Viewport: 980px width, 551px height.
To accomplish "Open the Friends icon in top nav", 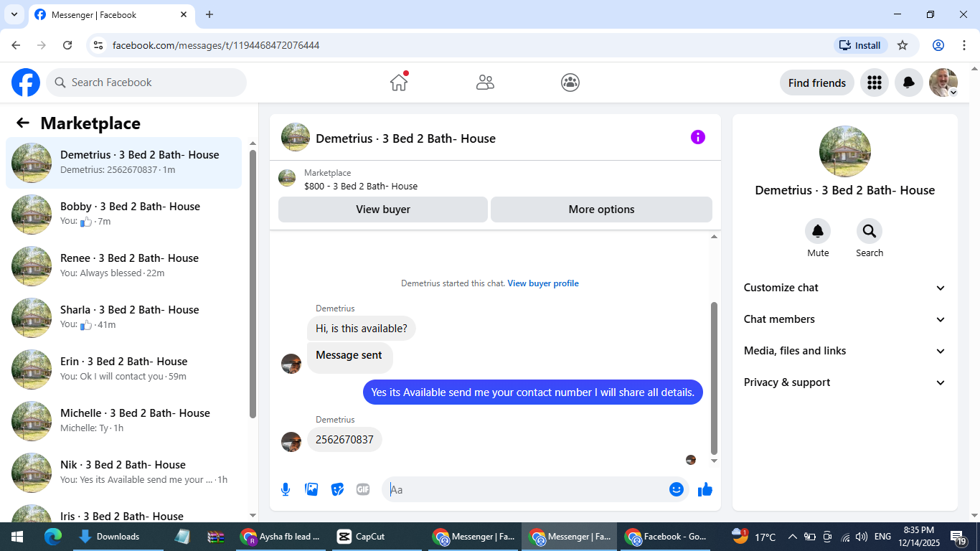I will pyautogui.click(x=485, y=83).
